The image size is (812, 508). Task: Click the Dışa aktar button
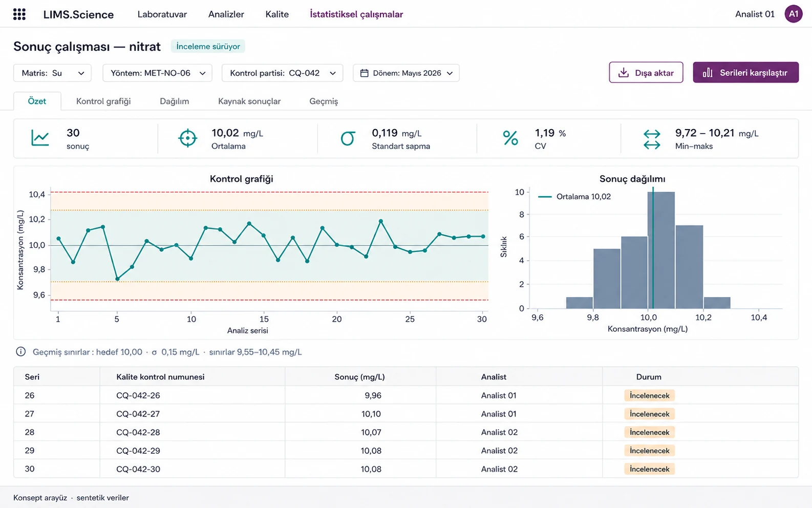point(646,73)
